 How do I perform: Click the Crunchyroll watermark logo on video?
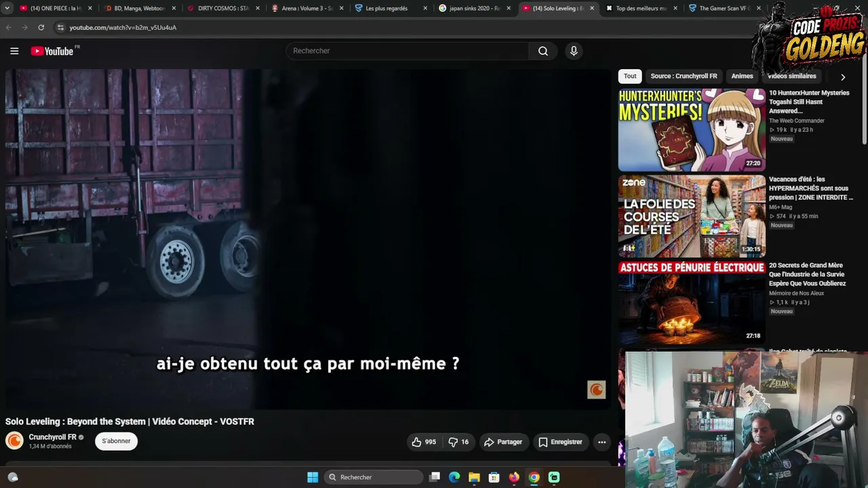596,389
